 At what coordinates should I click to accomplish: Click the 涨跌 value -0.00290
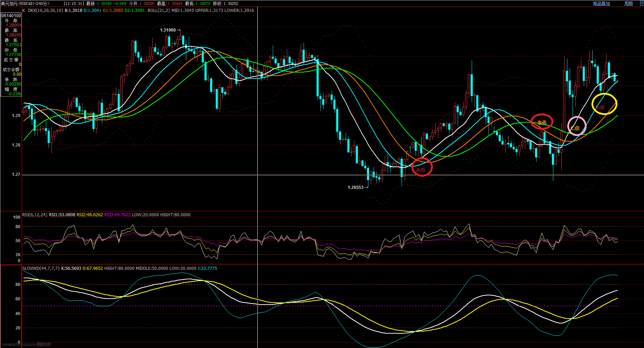click(x=13, y=84)
